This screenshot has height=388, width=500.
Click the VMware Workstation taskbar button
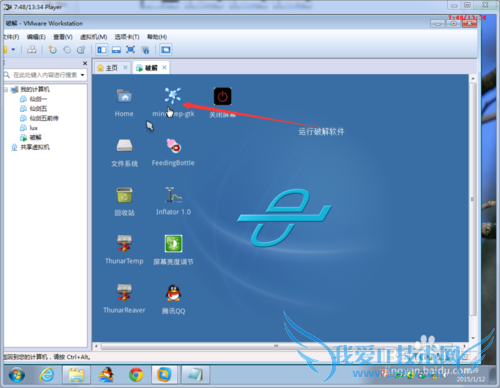164,375
